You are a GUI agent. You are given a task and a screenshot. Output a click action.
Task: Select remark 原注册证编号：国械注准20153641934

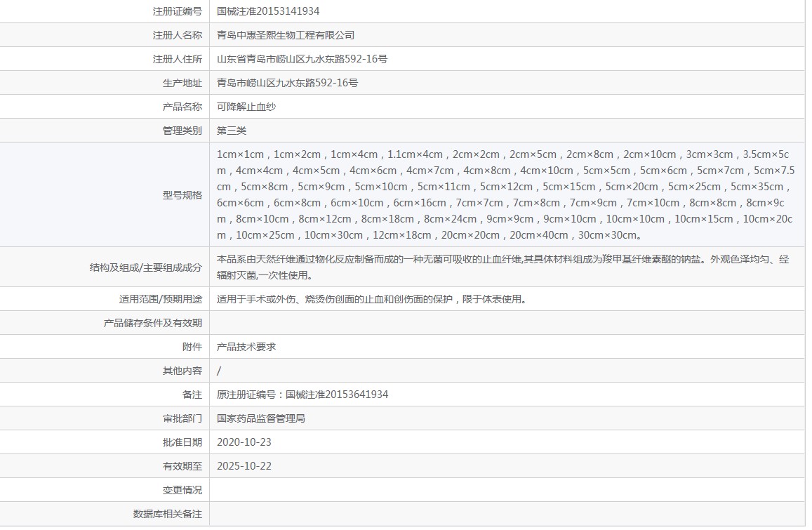point(302,395)
